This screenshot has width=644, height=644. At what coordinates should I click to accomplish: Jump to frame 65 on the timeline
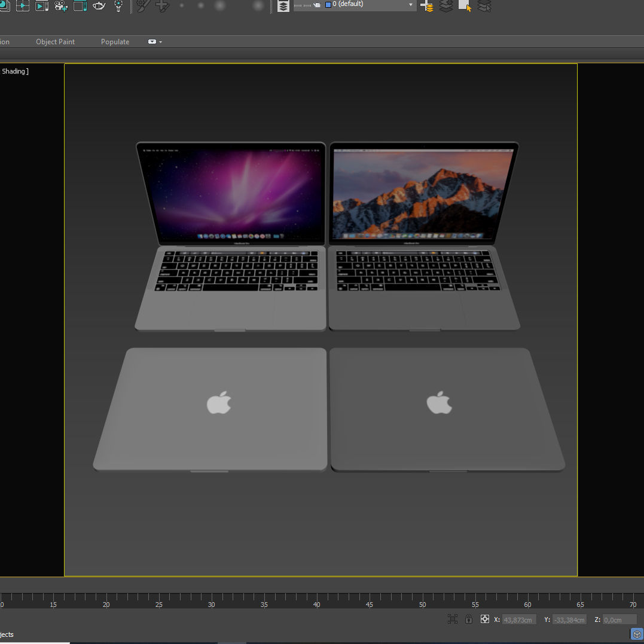tap(581, 604)
